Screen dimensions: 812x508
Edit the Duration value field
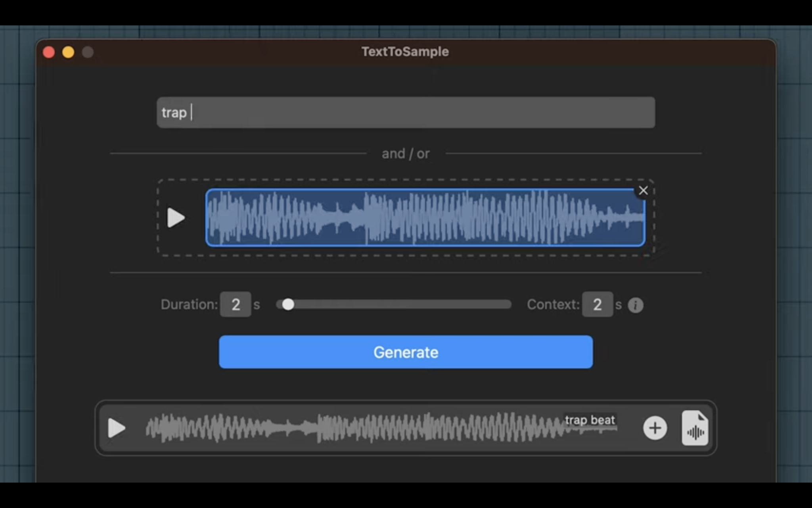pos(236,304)
